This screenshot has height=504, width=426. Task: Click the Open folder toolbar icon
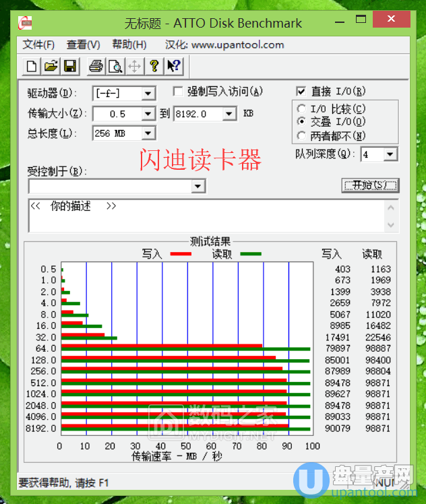point(51,66)
